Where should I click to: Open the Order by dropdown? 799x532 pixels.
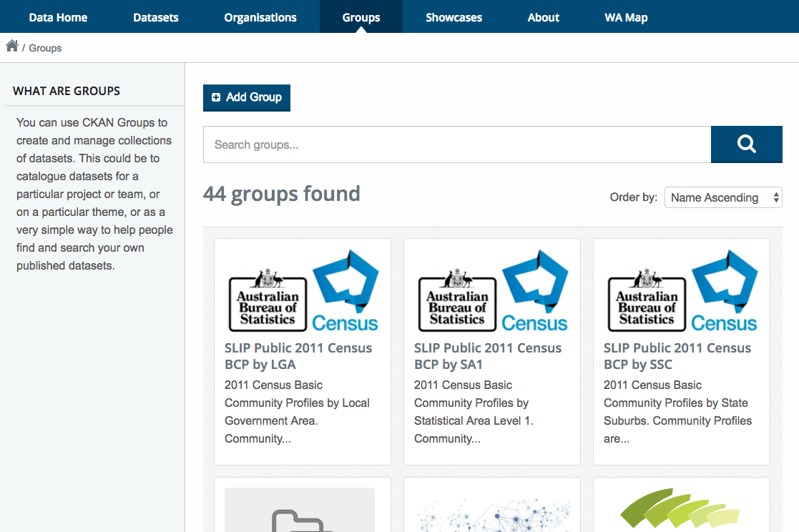(723, 197)
